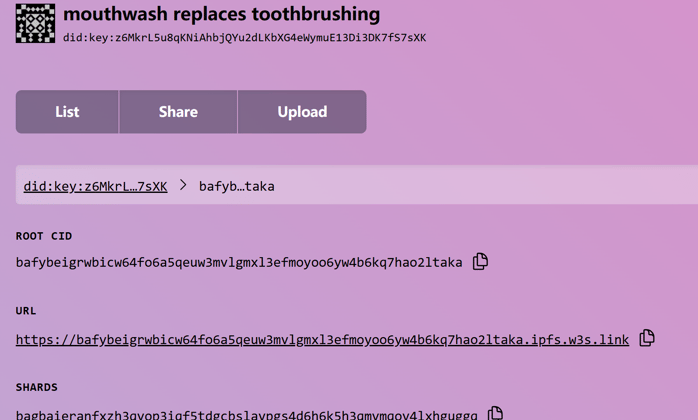
Task: Click the full did:key string under title
Action: click(x=244, y=37)
